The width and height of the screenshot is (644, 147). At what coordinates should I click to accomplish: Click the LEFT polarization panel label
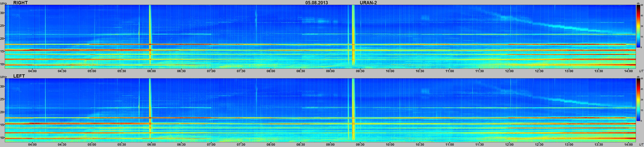[19, 76]
